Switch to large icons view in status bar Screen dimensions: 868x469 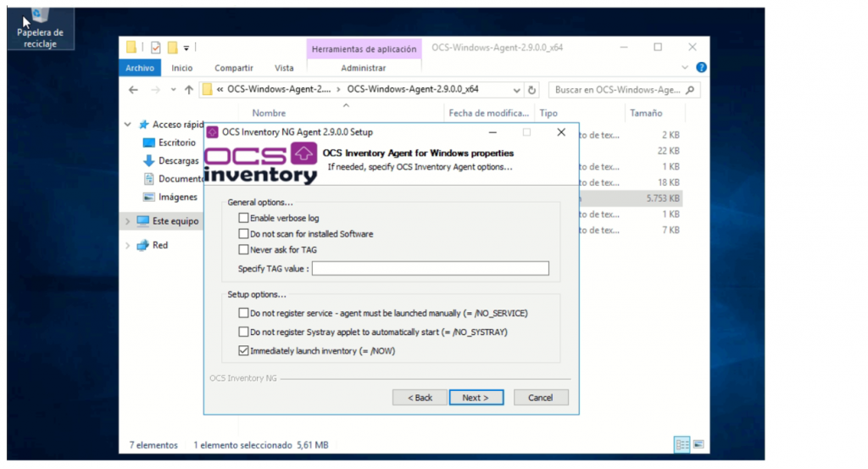coord(698,444)
